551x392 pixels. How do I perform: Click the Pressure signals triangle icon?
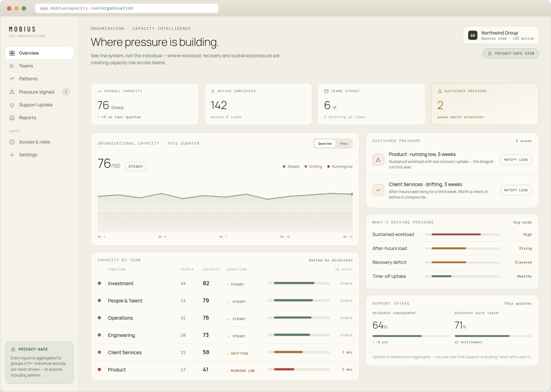tap(12, 92)
